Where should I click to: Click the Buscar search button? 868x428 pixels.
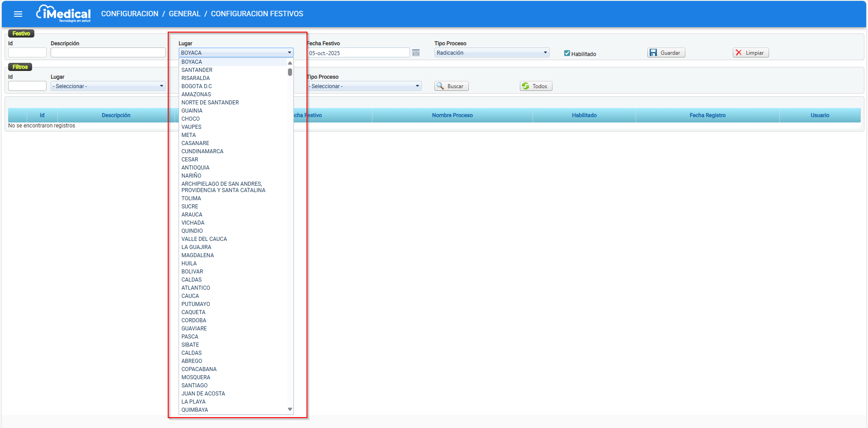pos(451,86)
